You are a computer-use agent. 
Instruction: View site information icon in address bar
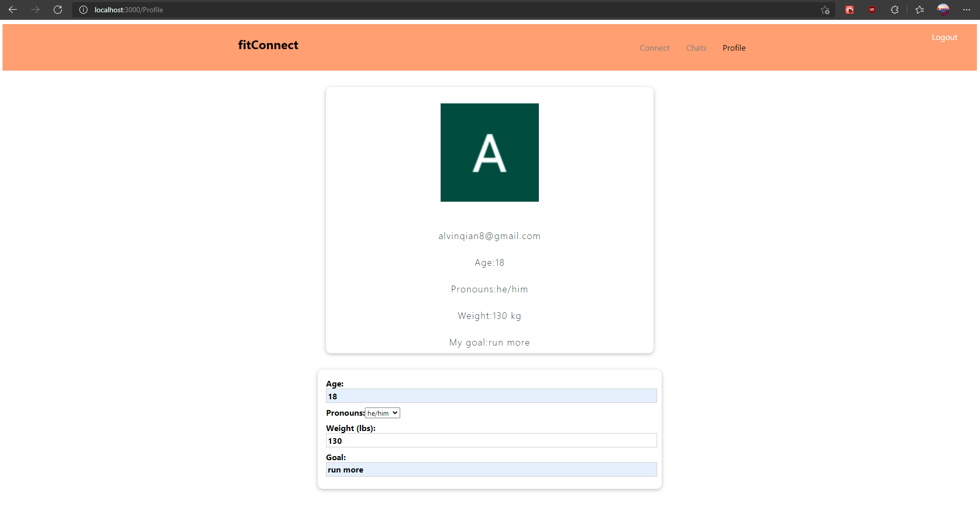[x=83, y=10]
